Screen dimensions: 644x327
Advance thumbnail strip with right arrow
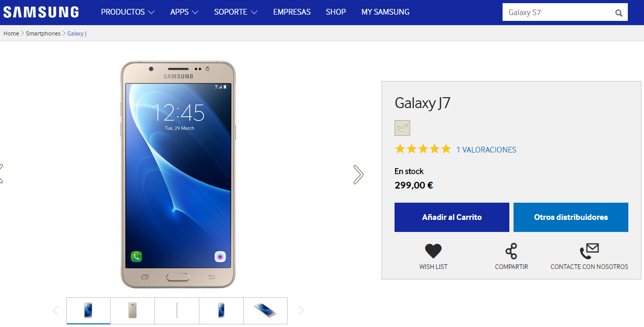[x=301, y=311]
